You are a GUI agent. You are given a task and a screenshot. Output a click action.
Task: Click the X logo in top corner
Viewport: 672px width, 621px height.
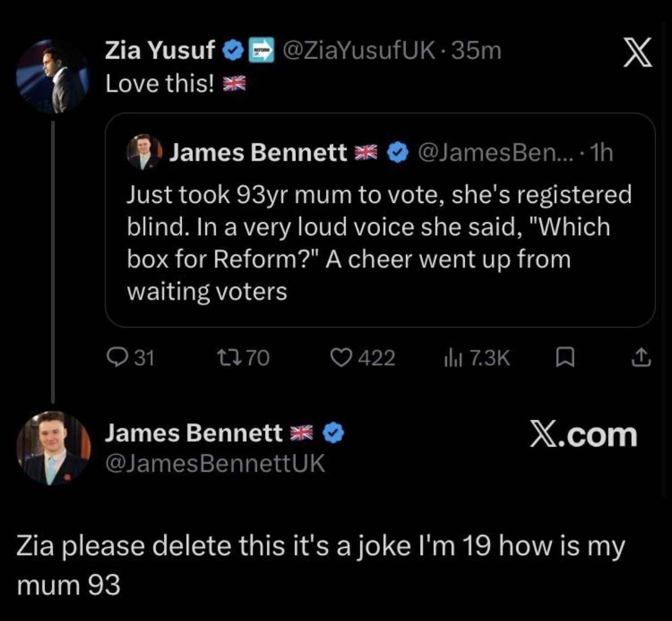coord(637,55)
